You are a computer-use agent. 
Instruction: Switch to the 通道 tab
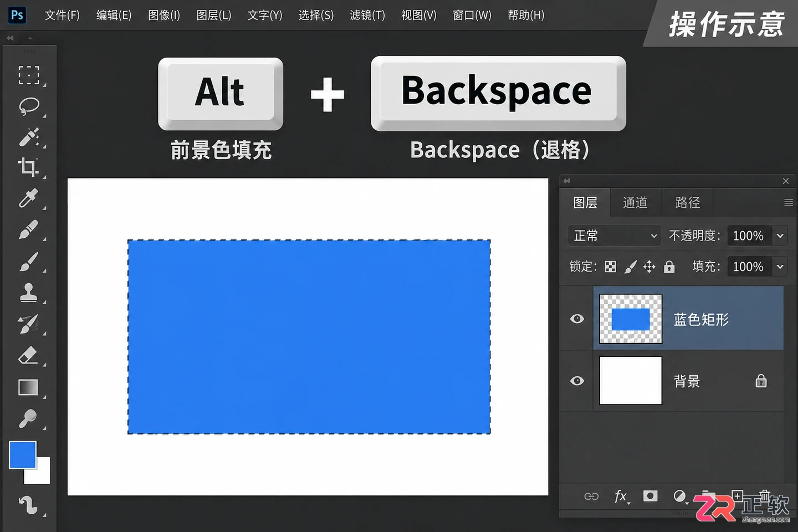635,203
